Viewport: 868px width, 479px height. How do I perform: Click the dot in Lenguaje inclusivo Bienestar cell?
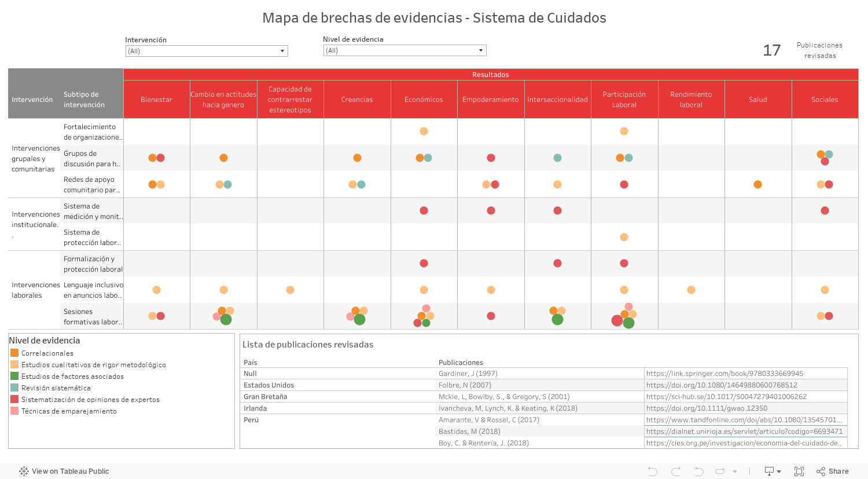click(x=156, y=290)
